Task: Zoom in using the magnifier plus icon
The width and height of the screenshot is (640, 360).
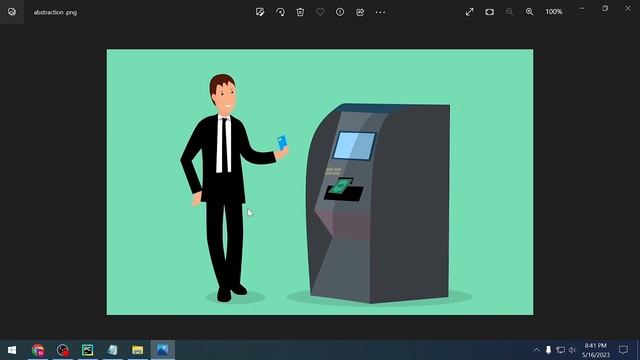Action: [529, 12]
